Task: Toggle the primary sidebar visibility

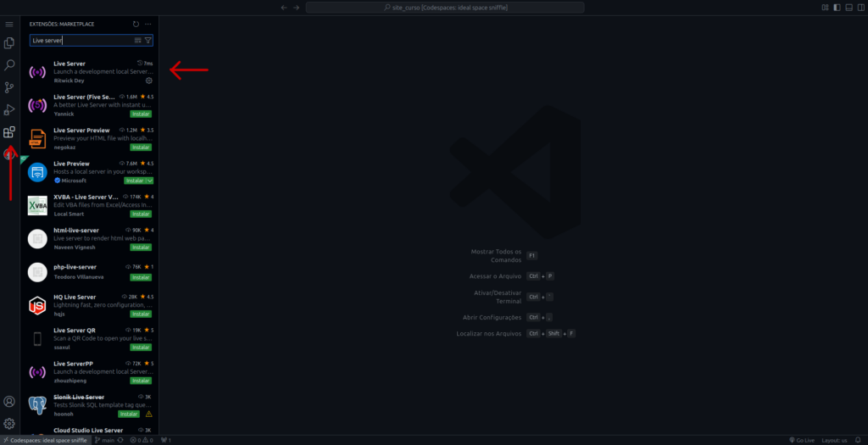Action: pos(837,8)
